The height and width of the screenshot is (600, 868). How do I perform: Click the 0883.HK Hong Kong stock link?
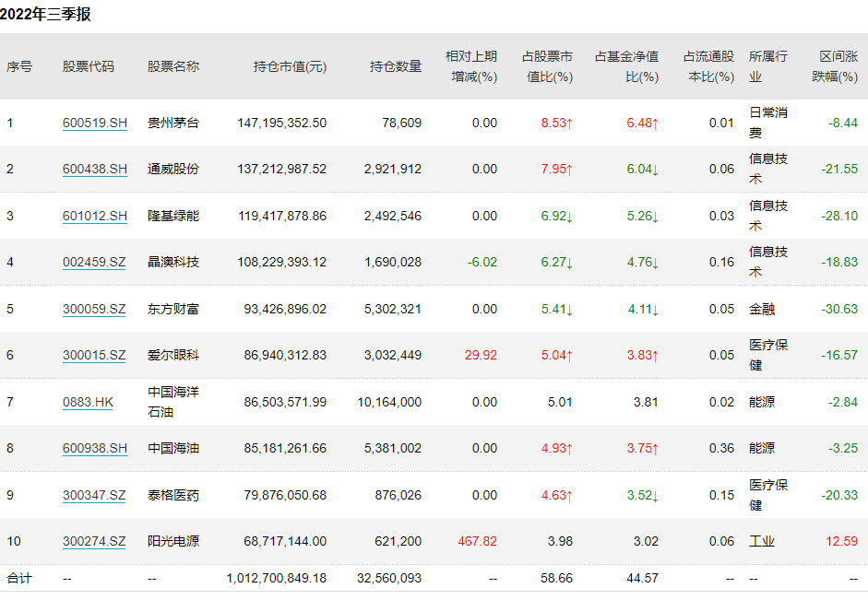pos(88,402)
